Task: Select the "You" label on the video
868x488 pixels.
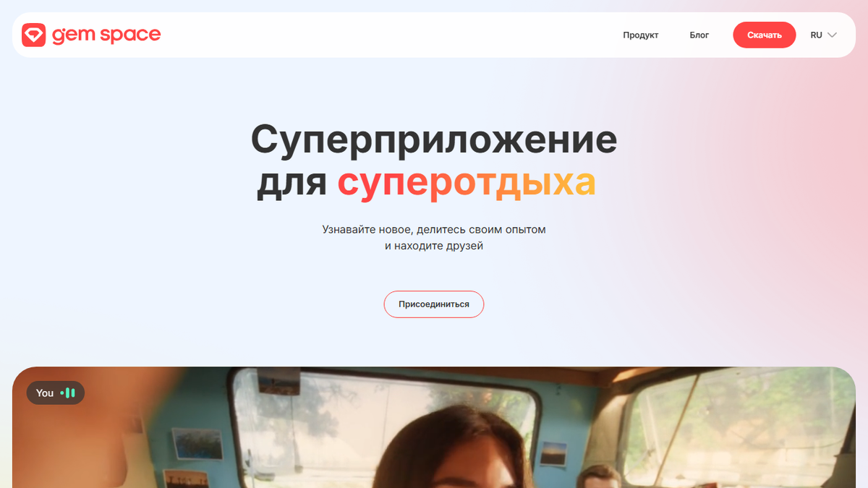Action: pos(45,393)
